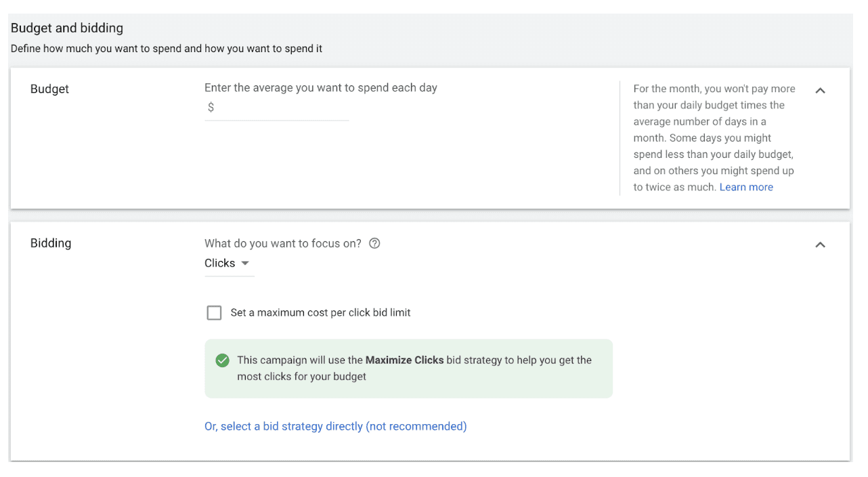Viewport: 868px width, 477px height.
Task: Click the help icon beside the focus question
Action: pos(374,243)
